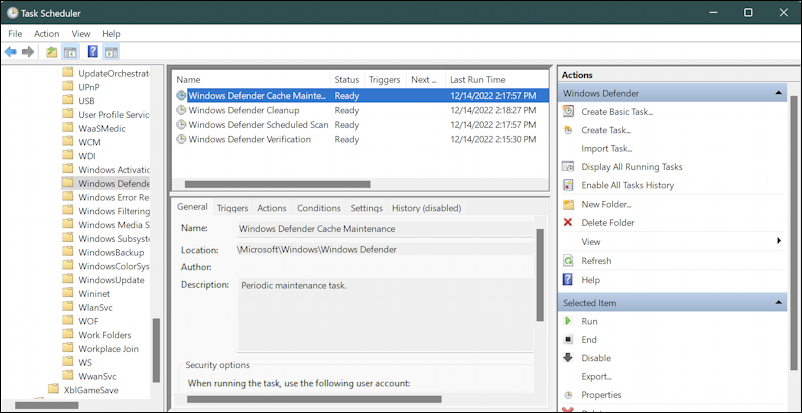Click the Create Basic Task icon

[568, 112]
